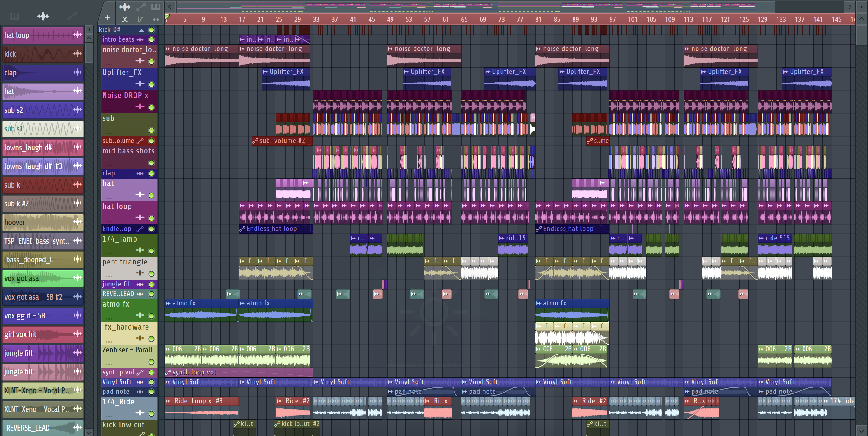Click the waveform icon on Uplifter_FX track
Viewport: 868px width, 436px height.
140,84
